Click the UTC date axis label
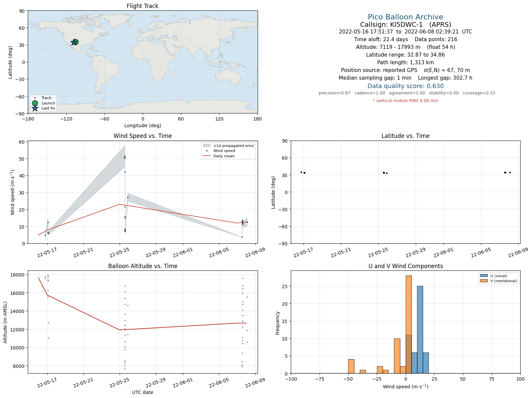Screen dimensions: 532x398 [x=143, y=392]
